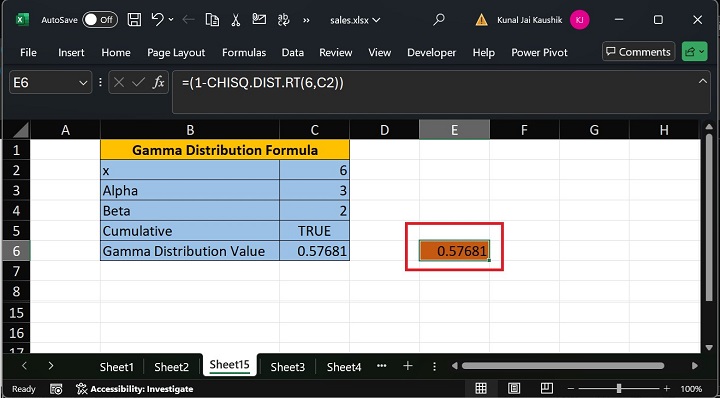Select column E header
720x398 pixels.
tap(454, 130)
